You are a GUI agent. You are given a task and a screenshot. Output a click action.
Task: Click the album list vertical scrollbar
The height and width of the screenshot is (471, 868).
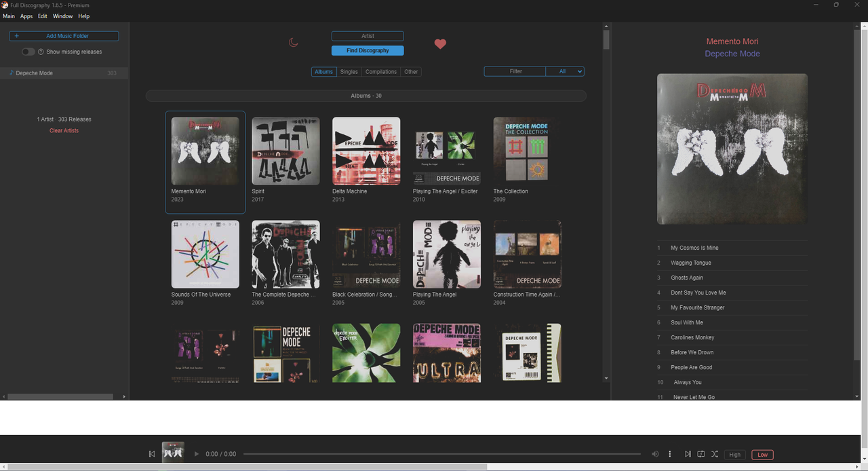pyautogui.click(x=606, y=39)
